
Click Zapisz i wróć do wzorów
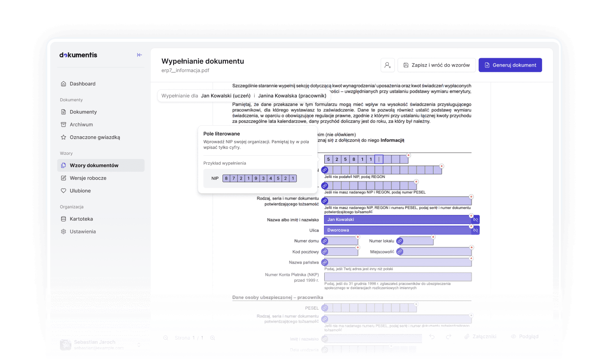[436, 65]
